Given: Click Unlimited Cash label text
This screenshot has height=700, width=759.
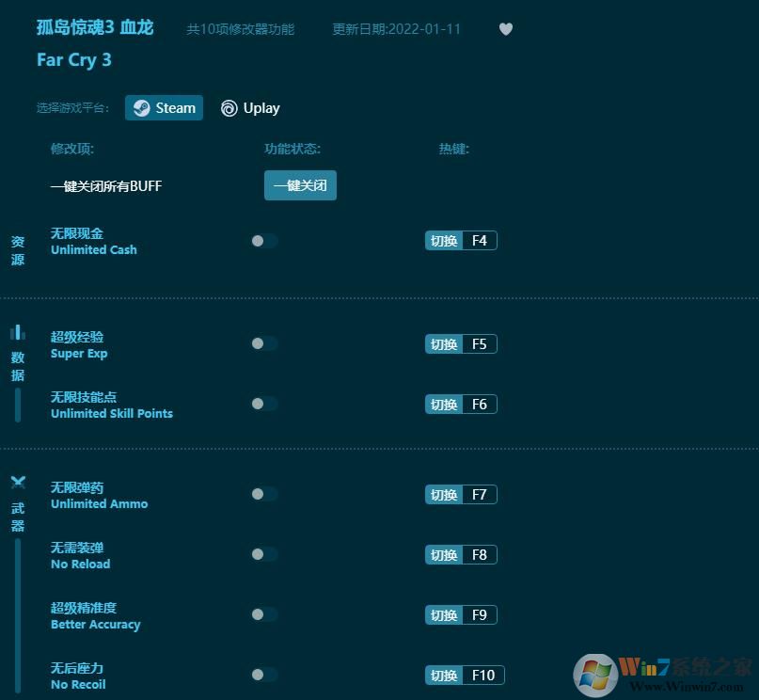Looking at the screenshot, I should pos(94,249).
